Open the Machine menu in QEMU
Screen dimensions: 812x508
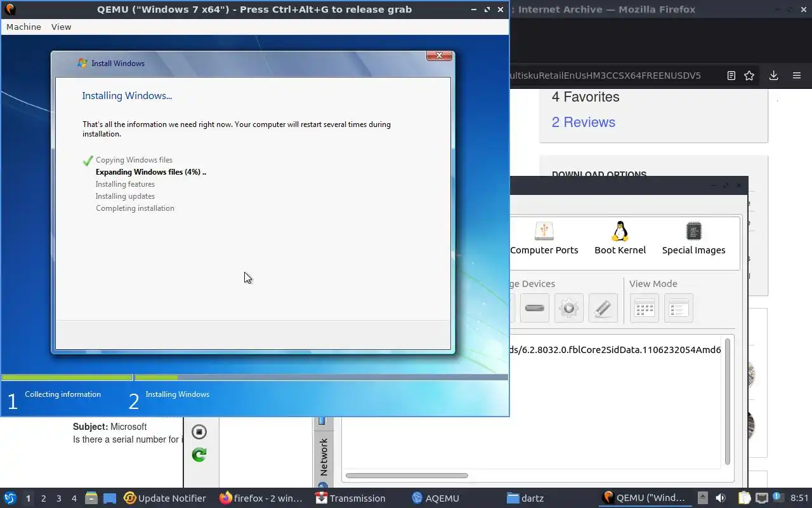[23, 27]
